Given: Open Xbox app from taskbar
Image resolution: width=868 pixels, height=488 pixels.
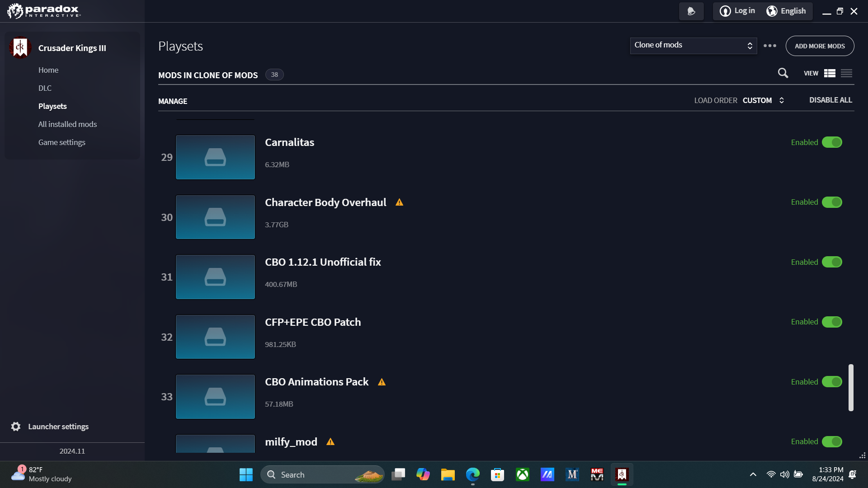Looking at the screenshot, I should (523, 474).
